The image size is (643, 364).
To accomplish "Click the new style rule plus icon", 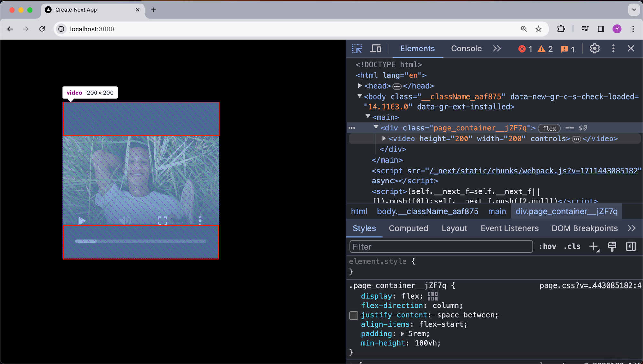I will tap(593, 246).
